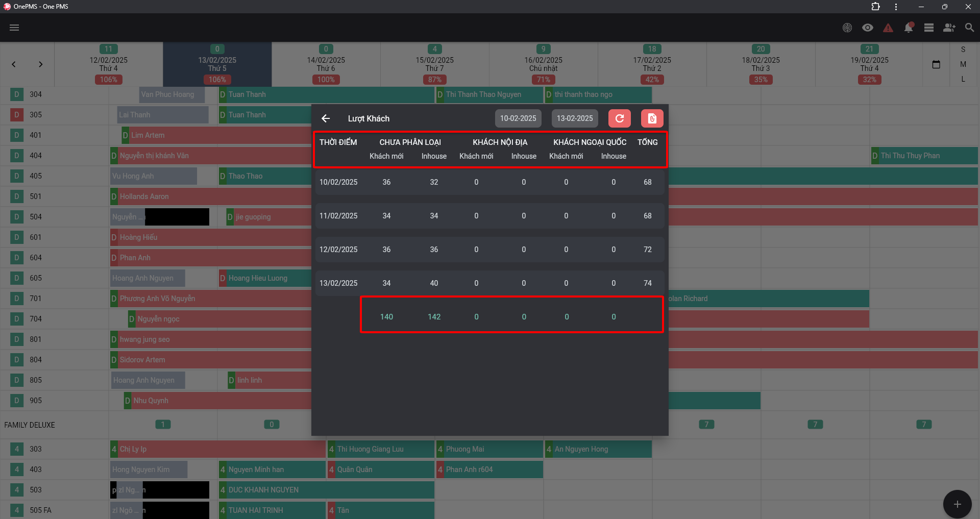Open the browser extensions puzzle icon
Viewport: 980px width, 519px height.
876,7
